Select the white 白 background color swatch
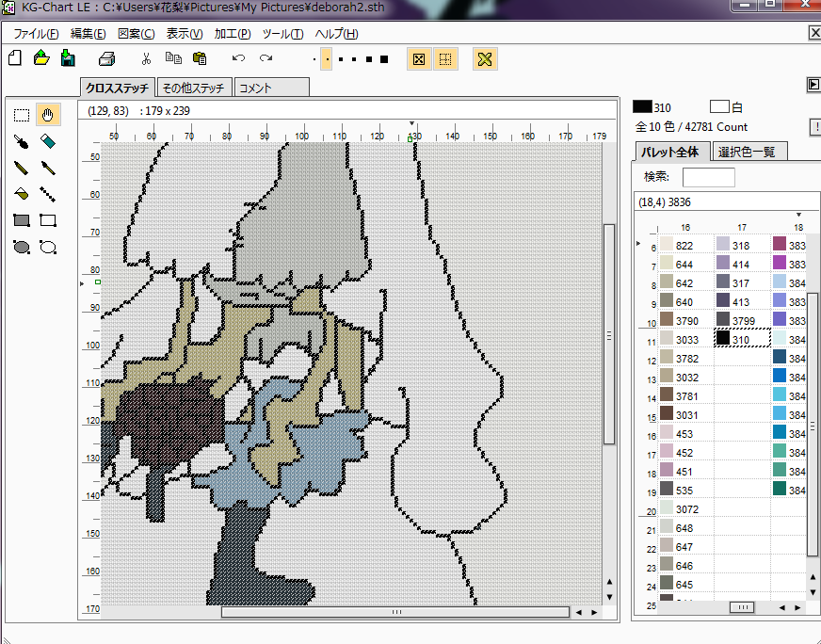 [x=719, y=106]
